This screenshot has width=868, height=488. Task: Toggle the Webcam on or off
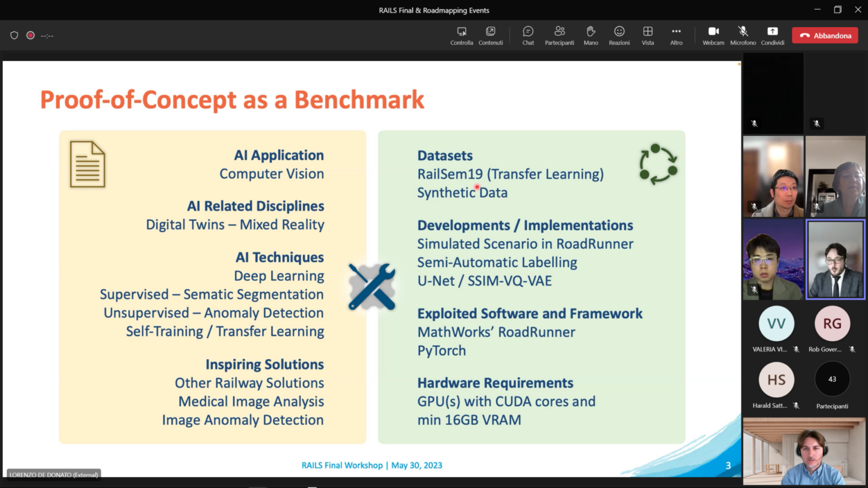[713, 35]
